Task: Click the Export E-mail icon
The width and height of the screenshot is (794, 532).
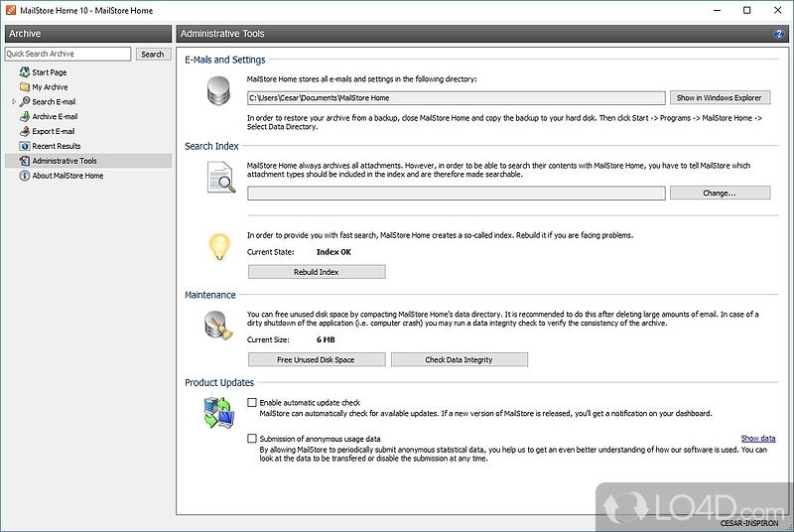Action: tap(24, 131)
